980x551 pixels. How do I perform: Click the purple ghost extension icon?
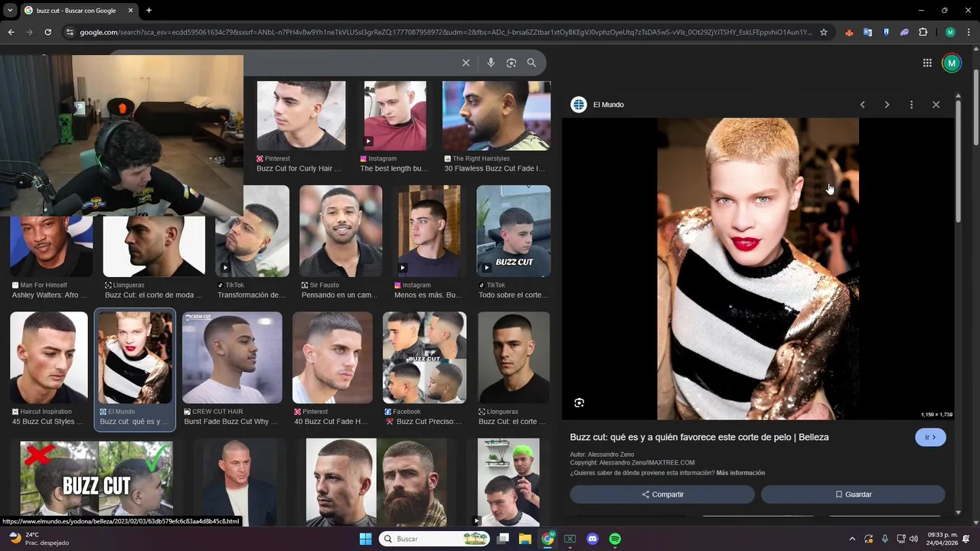coord(904,32)
